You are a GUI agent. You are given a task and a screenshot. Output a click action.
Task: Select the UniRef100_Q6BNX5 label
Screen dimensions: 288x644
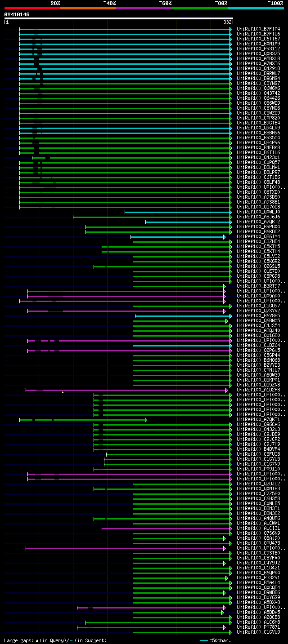pos(258,320)
